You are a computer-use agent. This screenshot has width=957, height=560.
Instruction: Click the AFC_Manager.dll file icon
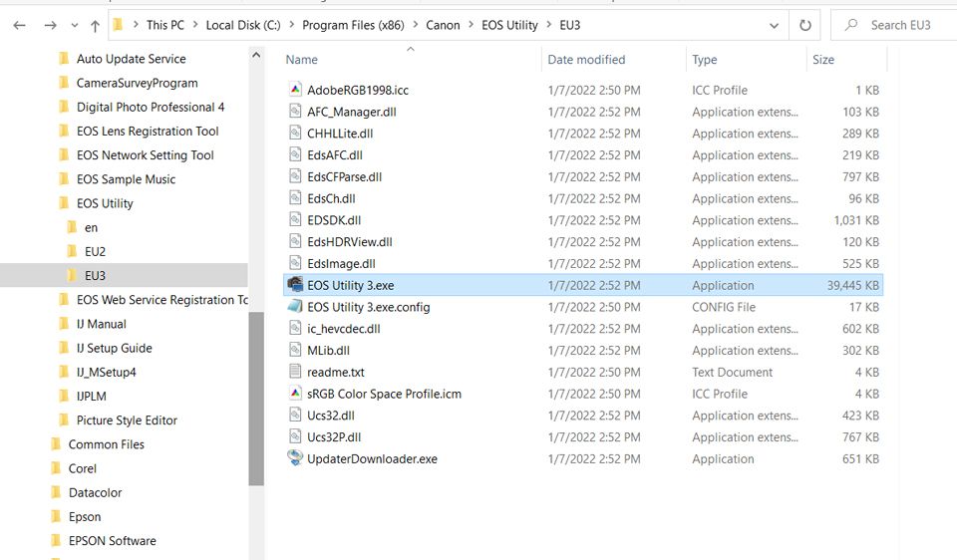pos(295,111)
